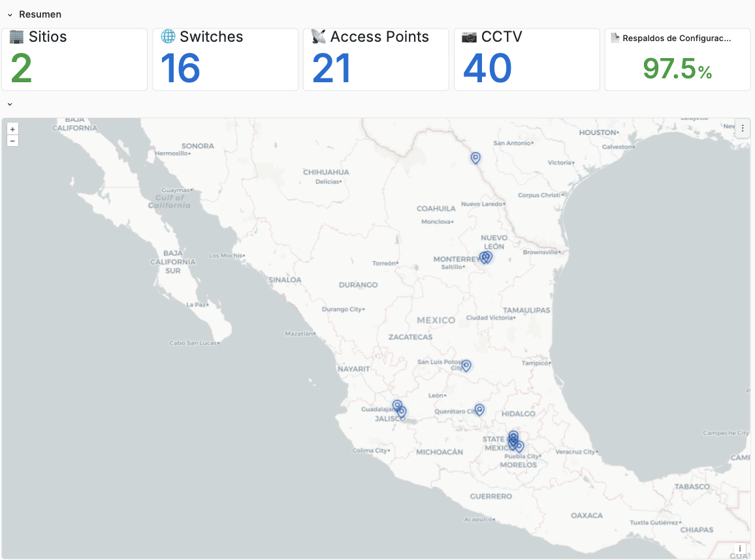755x560 pixels.
Task: Click the Access Points value 21
Action: [x=331, y=69]
